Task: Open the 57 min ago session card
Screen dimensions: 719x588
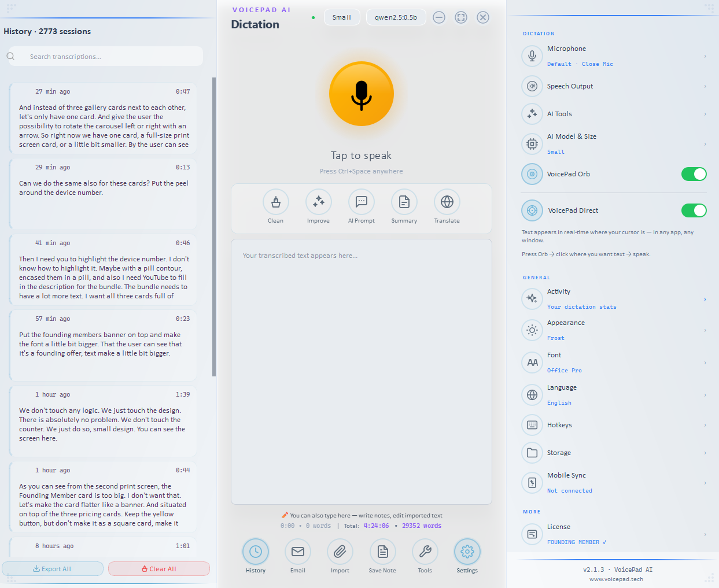Action: (x=103, y=345)
